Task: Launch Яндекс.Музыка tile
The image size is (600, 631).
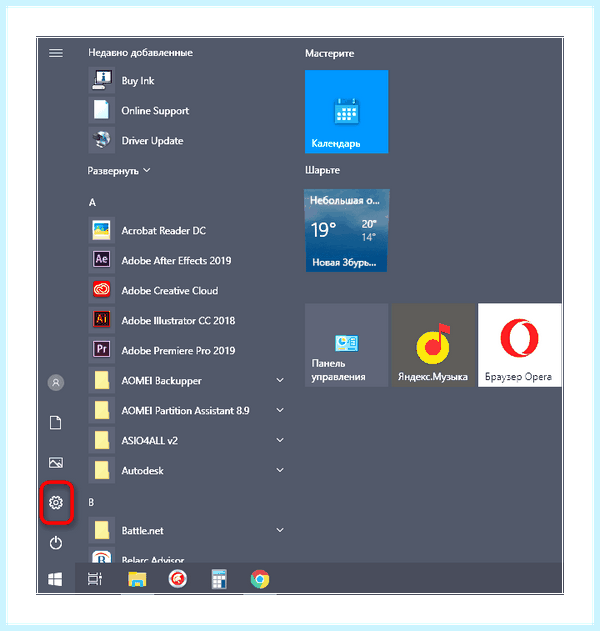Action: point(433,345)
